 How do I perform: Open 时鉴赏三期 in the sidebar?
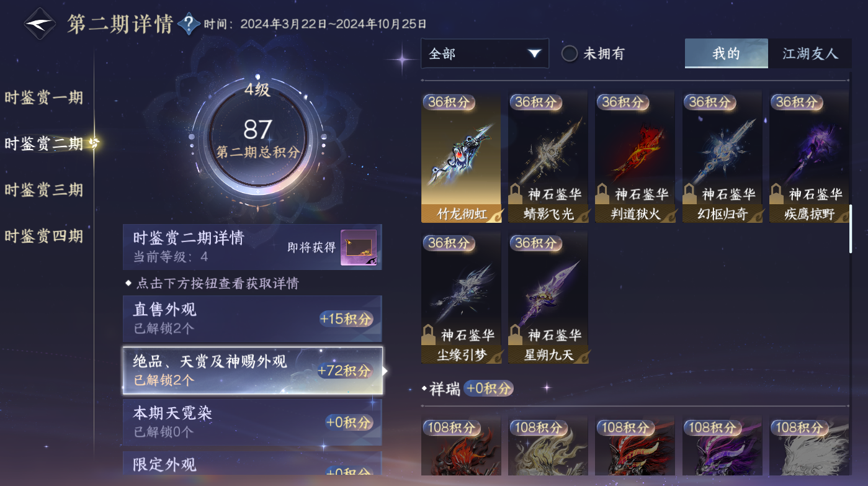coord(43,189)
